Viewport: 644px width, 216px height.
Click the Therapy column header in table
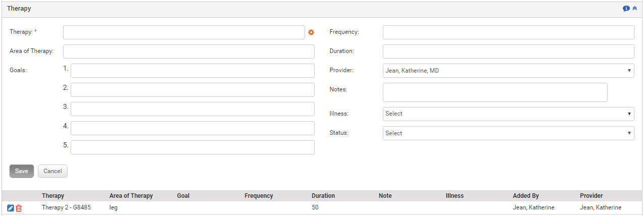tap(53, 196)
